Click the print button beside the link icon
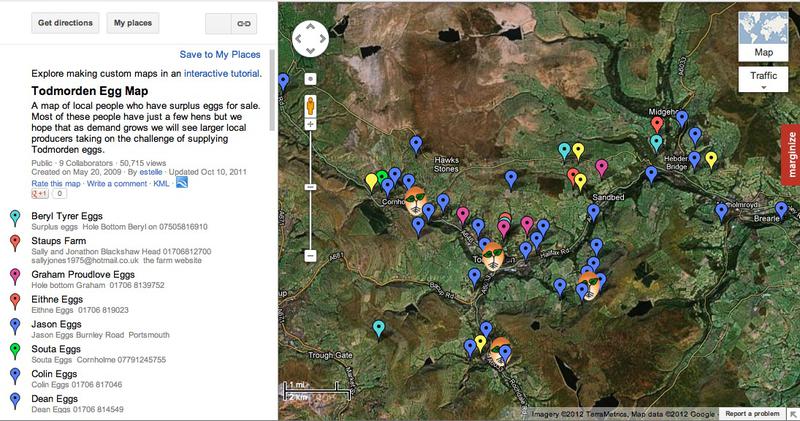The height and width of the screenshot is (421, 800). coord(218,23)
